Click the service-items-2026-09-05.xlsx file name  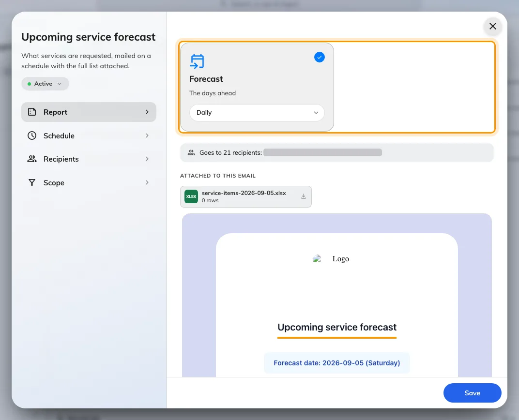click(244, 193)
